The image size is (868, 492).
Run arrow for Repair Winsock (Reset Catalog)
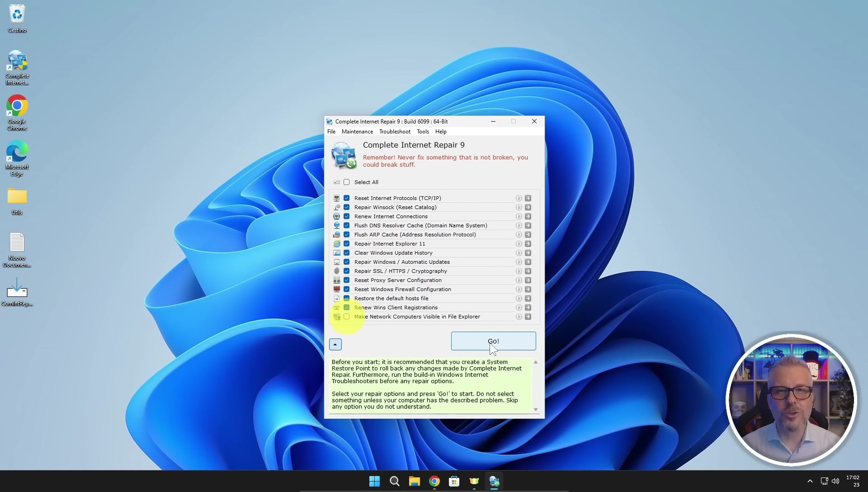click(x=528, y=207)
